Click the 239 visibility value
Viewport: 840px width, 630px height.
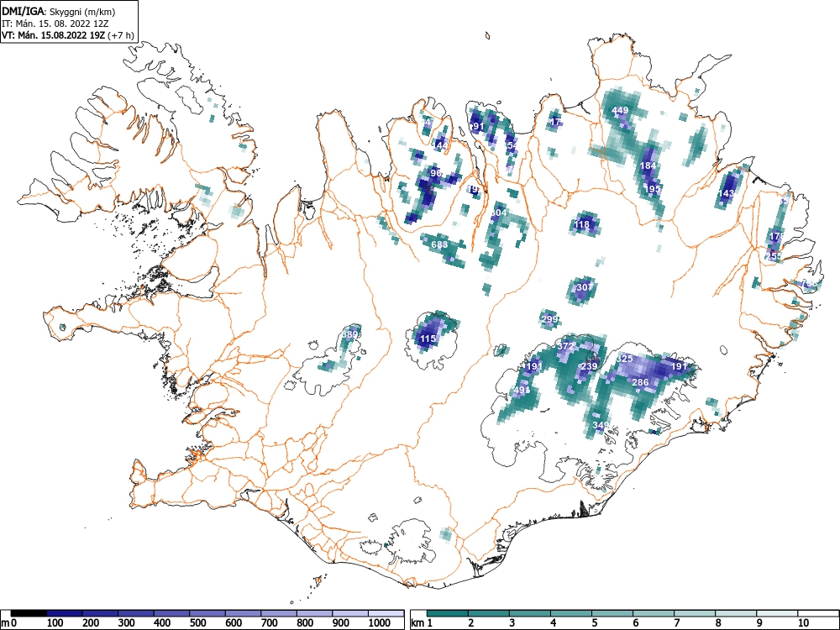[x=589, y=366]
